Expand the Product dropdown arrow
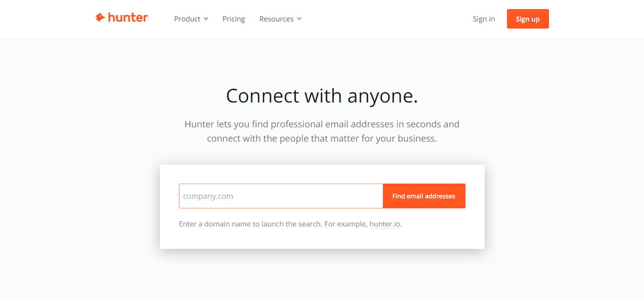This screenshot has width=644, height=298. coord(206,19)
